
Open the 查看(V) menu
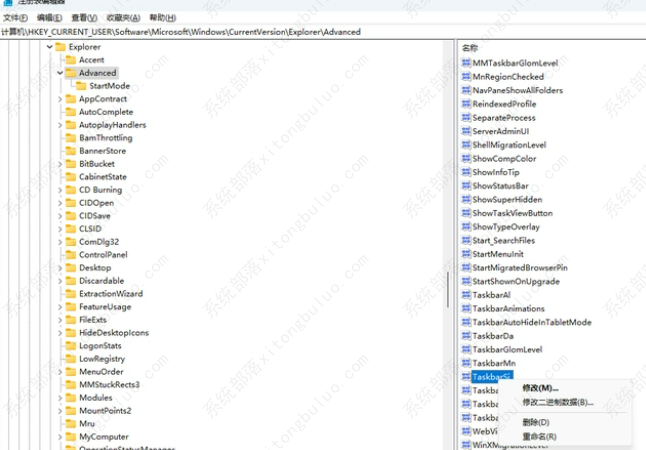click(x=84, y=18)
